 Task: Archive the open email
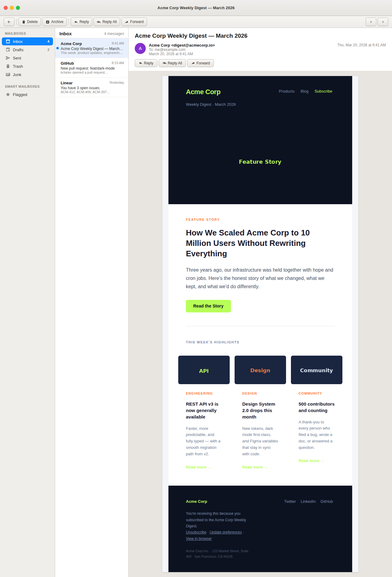(x=55, y=22)
